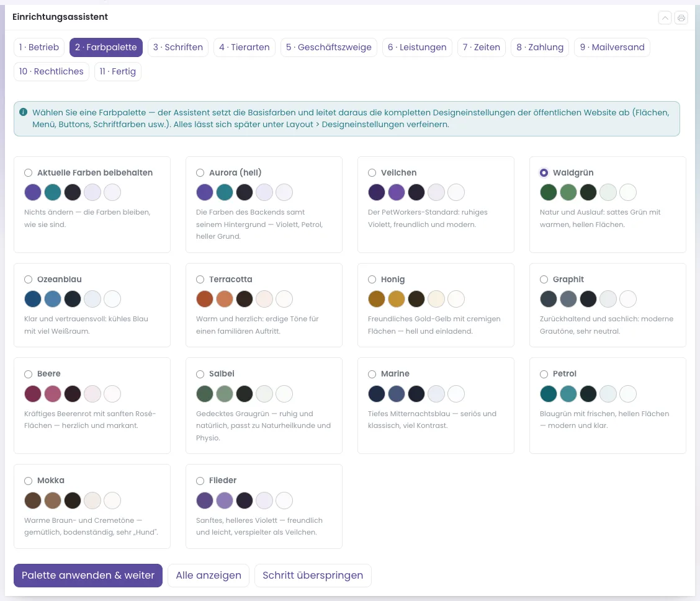Click the brown first swatch of Mokka
This screenshot has width=700, height=601.
click(x=33, y=500)
